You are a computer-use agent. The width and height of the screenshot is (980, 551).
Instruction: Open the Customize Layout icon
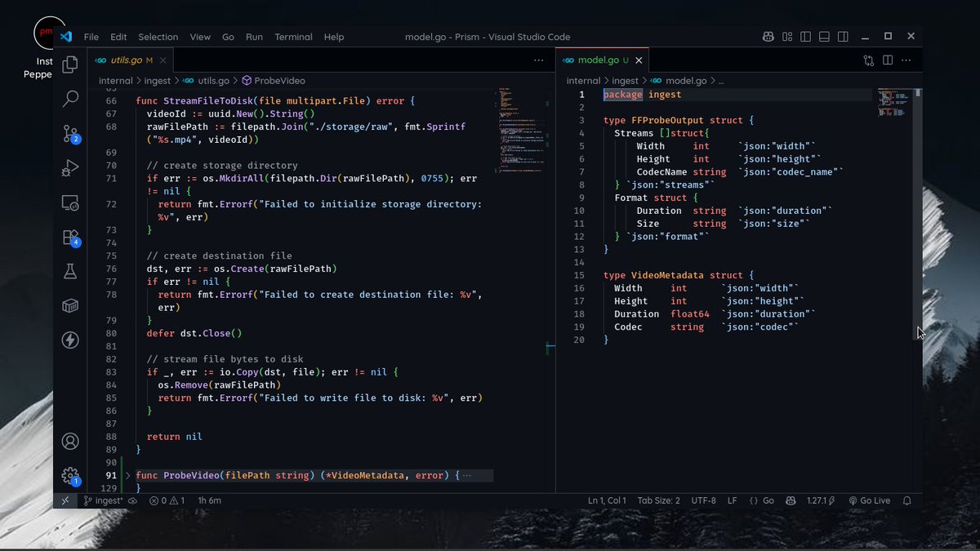787,37
